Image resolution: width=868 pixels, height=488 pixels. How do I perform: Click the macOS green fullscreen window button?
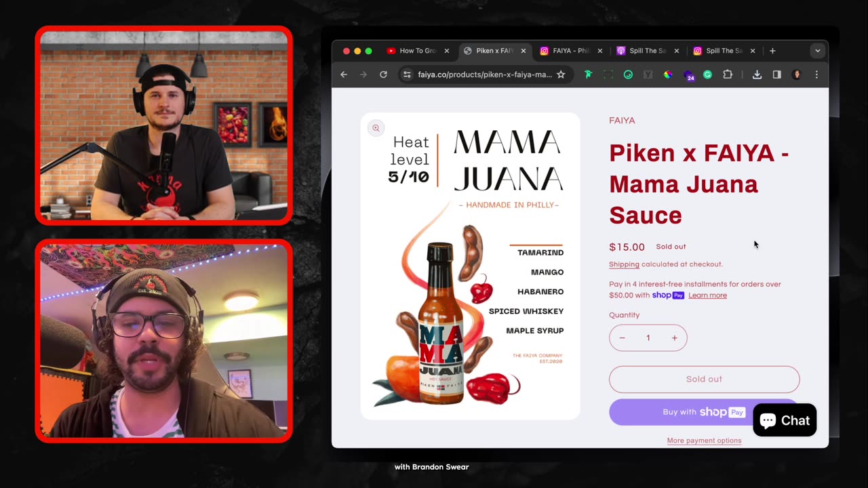point(368,51)
